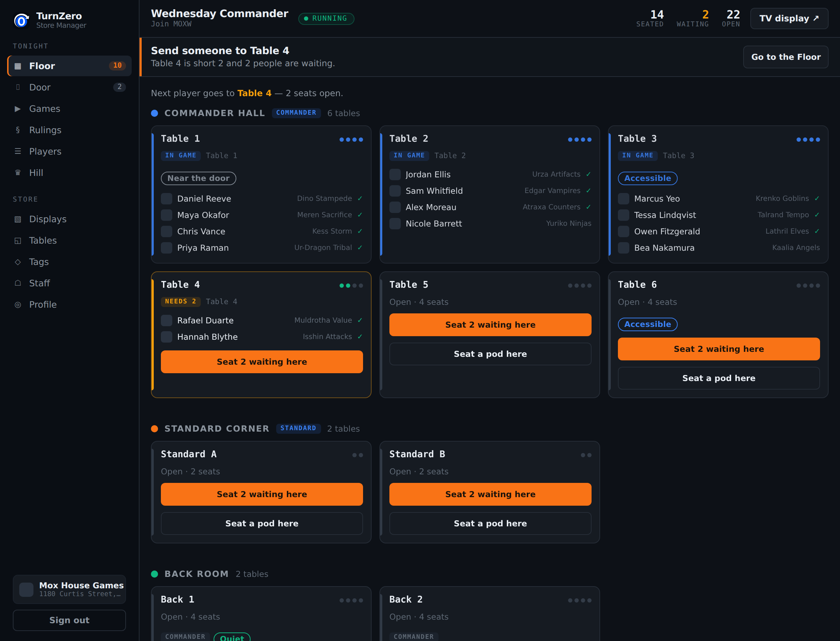Toggle the box beside Jordan Ellis

click(395, 174)
